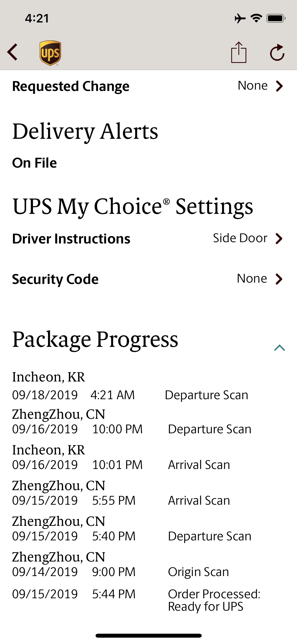Tap Order Processed: Ready for UPS entry
The height and width of the screenshot is (644, 297).
coord(214,600)
